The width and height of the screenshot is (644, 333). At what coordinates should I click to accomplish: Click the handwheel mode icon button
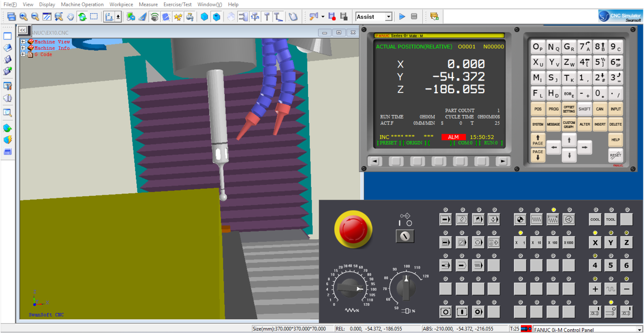point(569,220)
